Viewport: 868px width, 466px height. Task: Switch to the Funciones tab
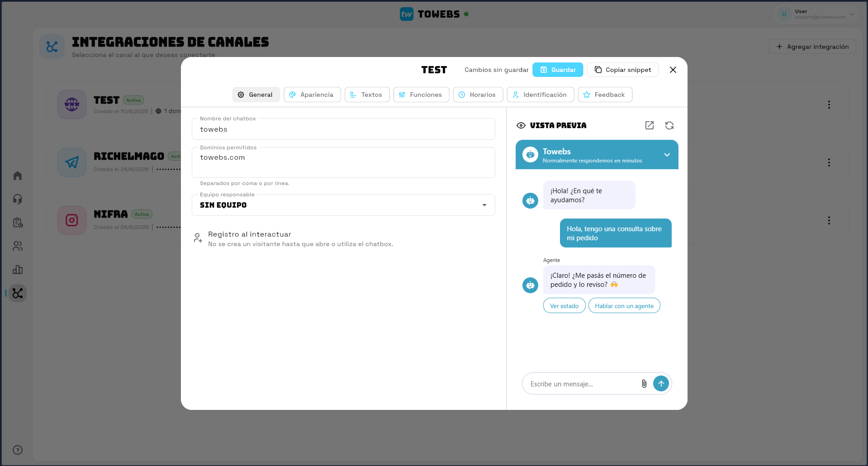point(421,95)
